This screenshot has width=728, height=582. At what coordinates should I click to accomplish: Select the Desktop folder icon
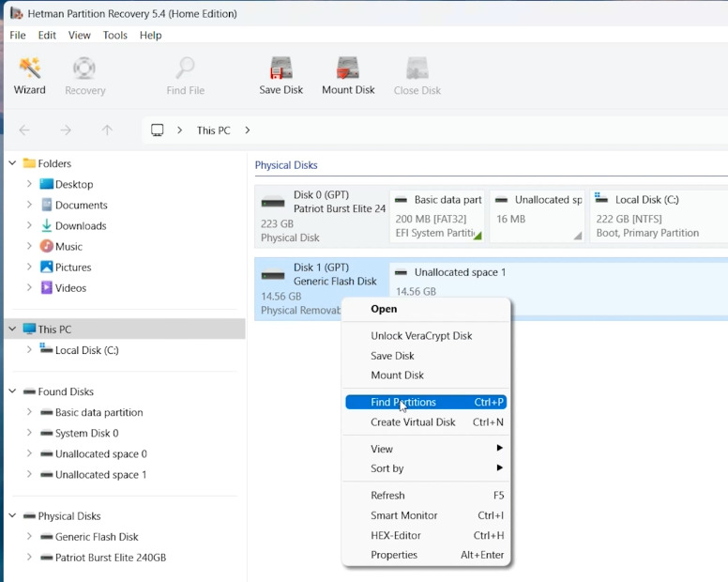[x=46, y=184]
